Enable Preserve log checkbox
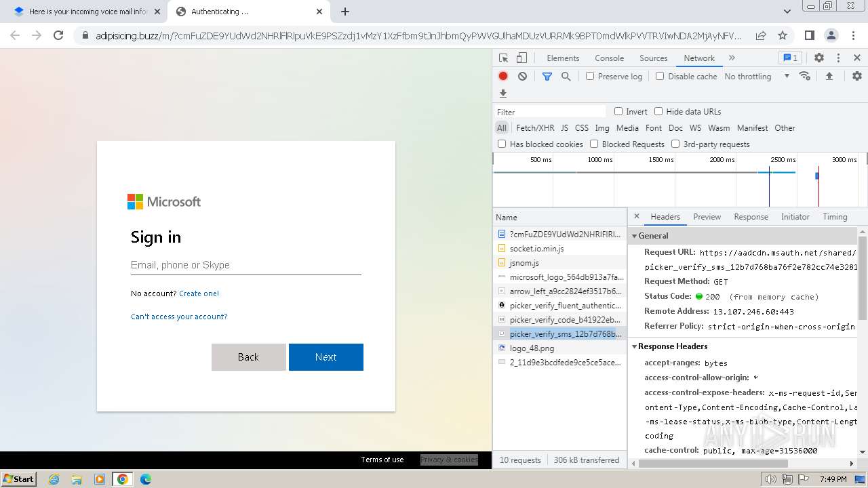 point(590,77)
